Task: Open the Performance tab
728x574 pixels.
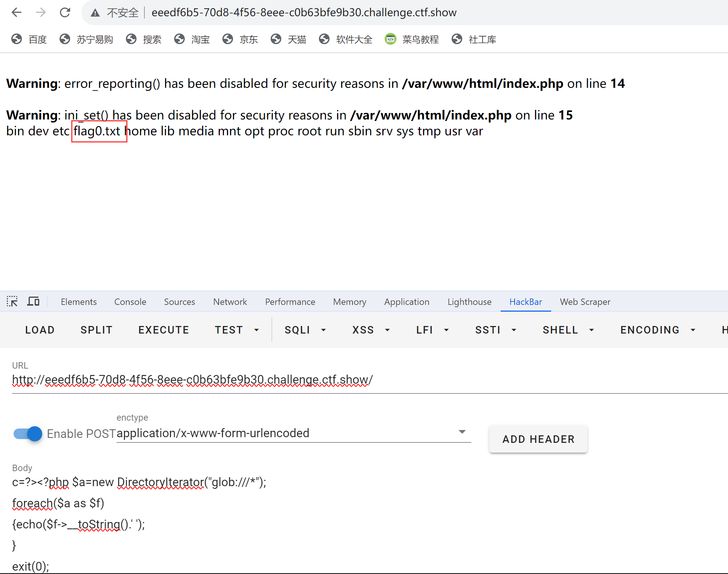Action: coord(290,302)
